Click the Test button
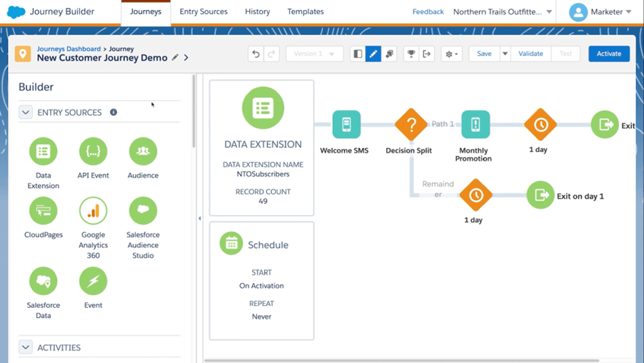 (x=565, y=54)
